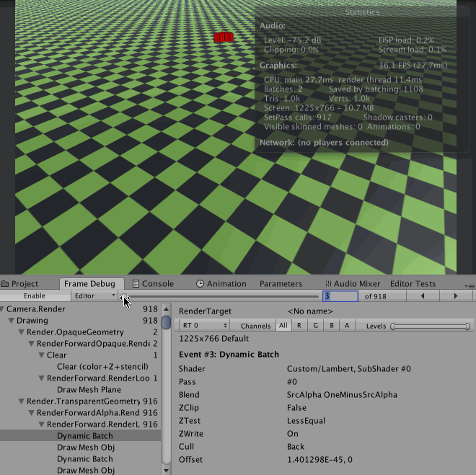Click 'Saved by batching: 1108' statistic
Viewport: 476px width, 475px height.
(376, 89)
